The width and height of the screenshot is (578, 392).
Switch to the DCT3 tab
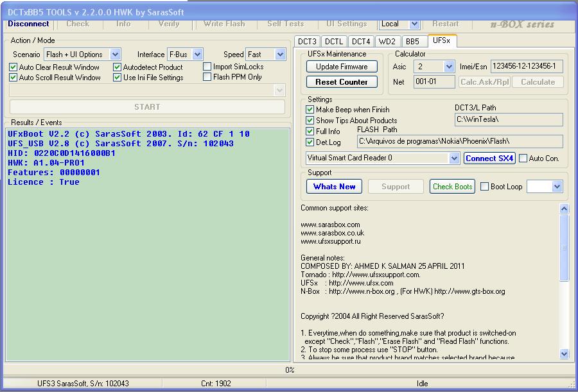(x=308, y=41)
